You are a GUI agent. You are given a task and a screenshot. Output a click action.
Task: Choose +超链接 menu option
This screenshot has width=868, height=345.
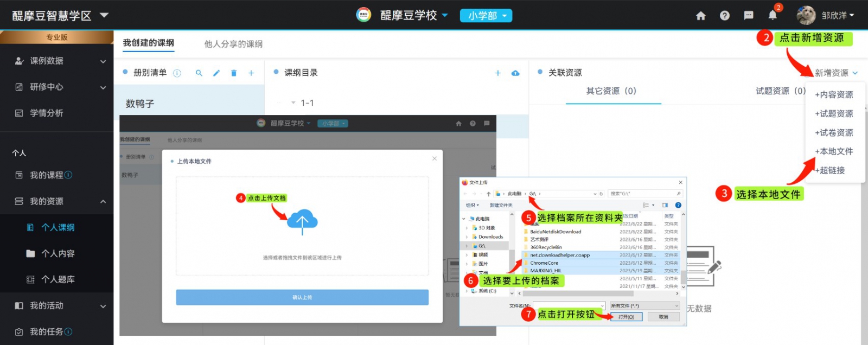point(830,170)
